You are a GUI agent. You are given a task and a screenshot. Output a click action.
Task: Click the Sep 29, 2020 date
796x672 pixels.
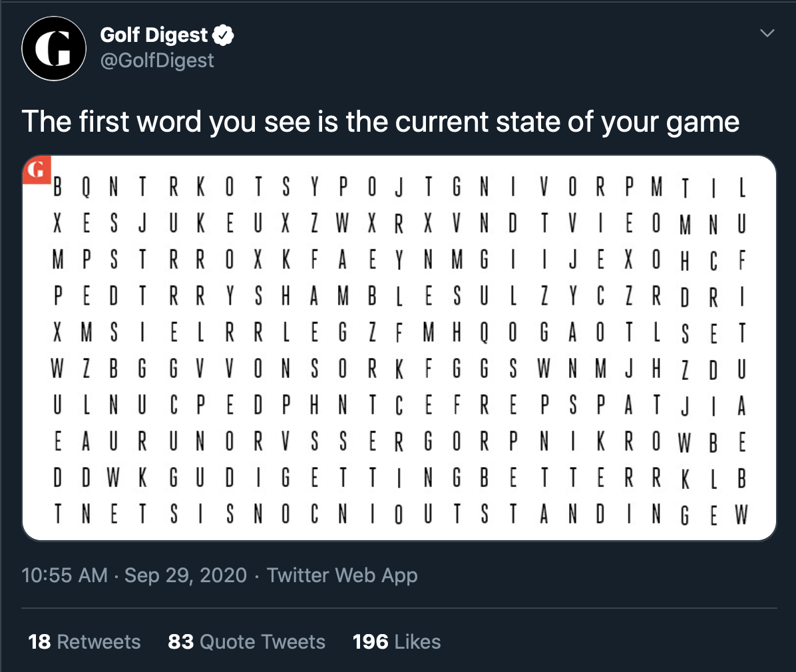pyautogui.click(x=186, y=575)
